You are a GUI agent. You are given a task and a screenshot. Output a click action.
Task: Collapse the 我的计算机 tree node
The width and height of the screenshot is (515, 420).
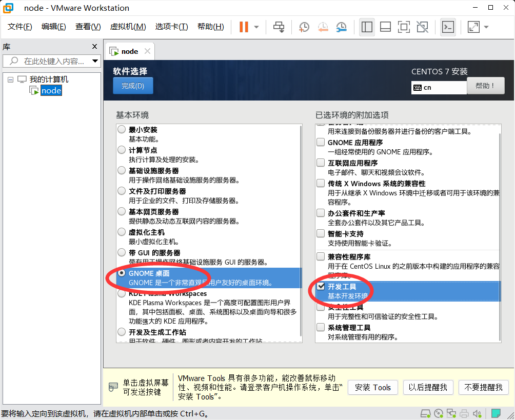point(11,79)
